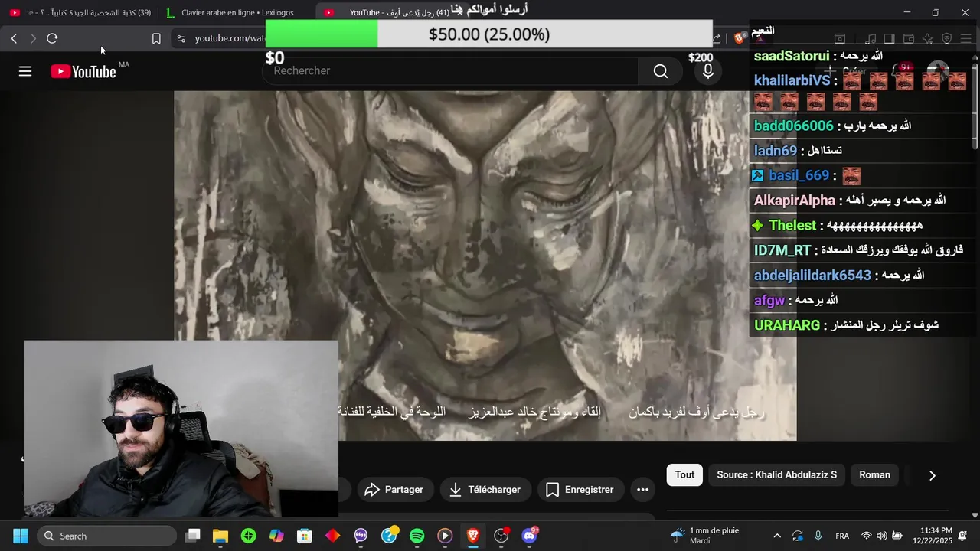Click chat username URAHARG
Viewport: 980px width, 551px height.
coord(787,325)
